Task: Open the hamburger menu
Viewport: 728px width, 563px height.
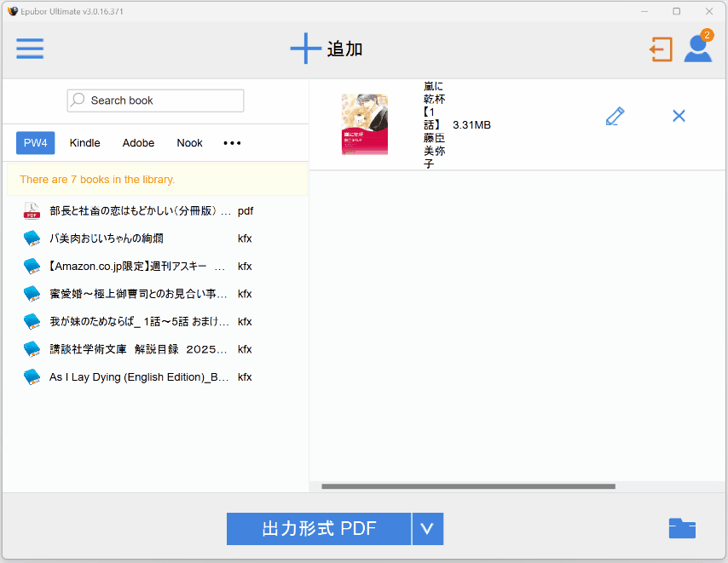Action: [30, 49]
